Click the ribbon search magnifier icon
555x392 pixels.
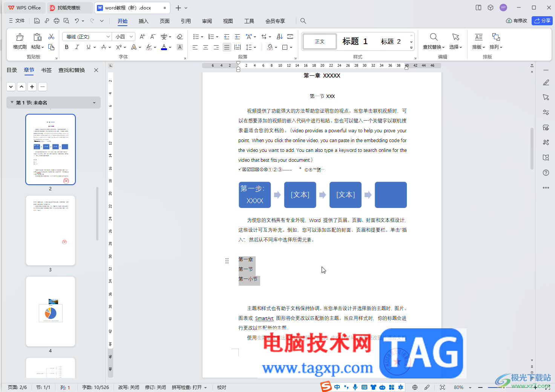coord(303,21)
